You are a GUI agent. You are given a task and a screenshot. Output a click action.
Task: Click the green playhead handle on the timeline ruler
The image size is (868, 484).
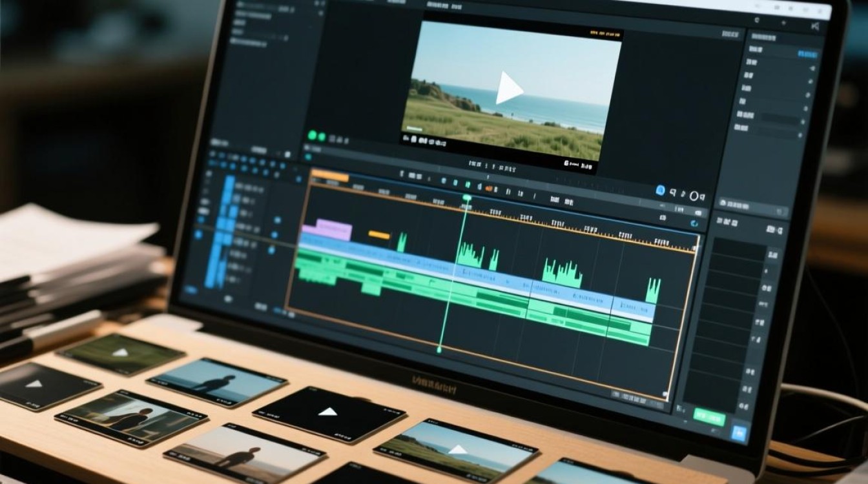coord(466,197)
